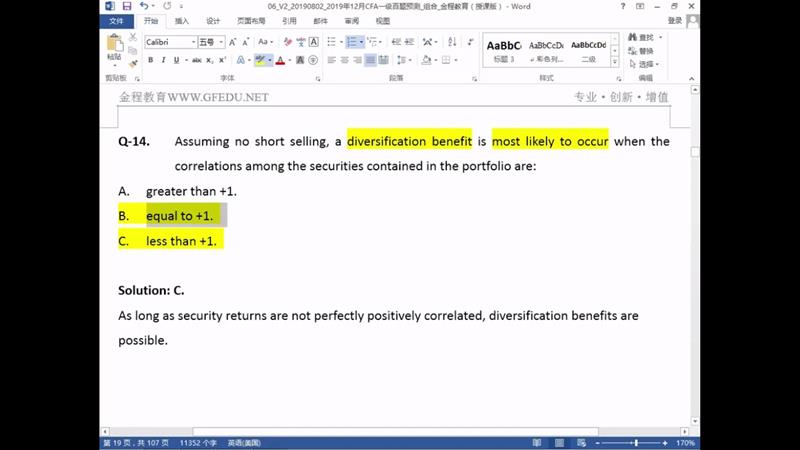Open Word help question mark icon
Screen dimensions: 800x450
[x=622, y=6]
